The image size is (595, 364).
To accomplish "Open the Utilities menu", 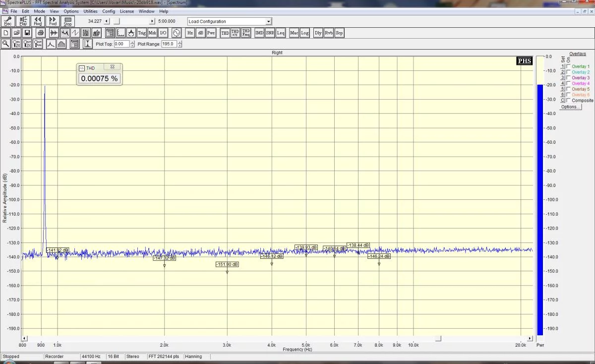I will [90, 11].
